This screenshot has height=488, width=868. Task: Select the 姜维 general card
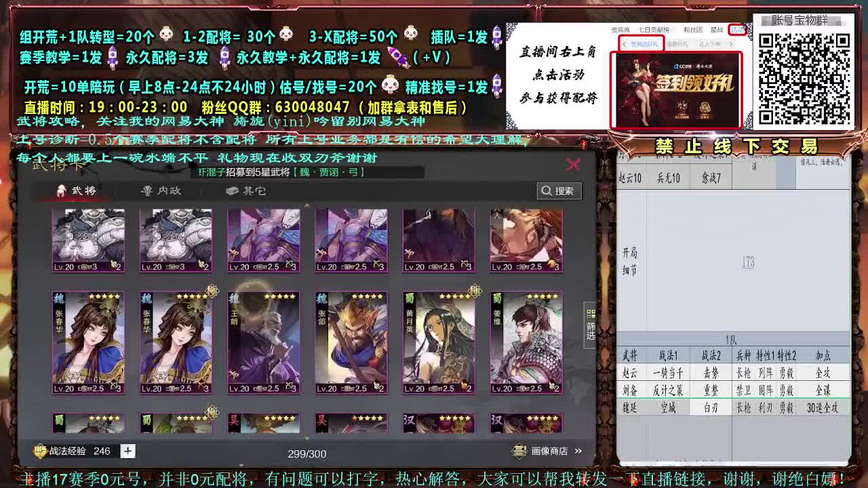tap(526, 343)
